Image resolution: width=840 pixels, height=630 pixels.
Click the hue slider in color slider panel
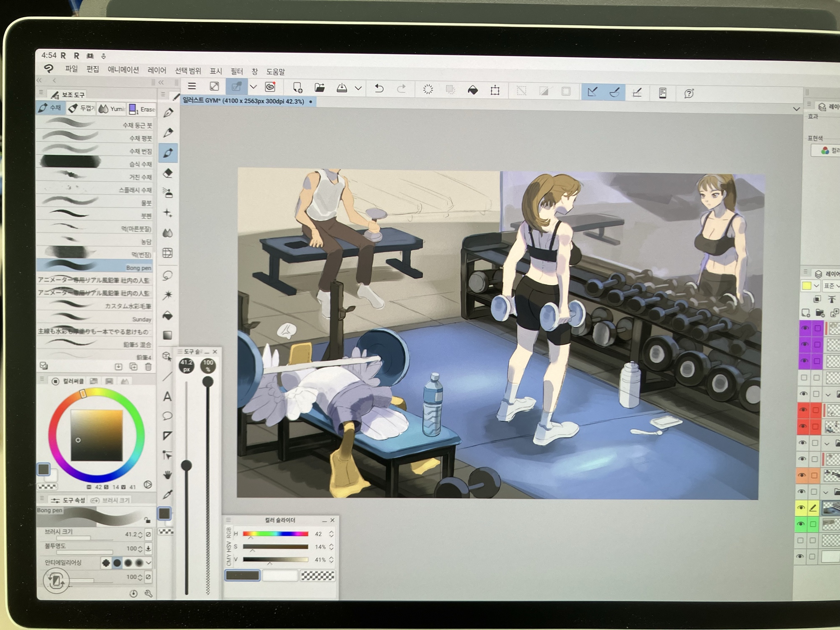click(x=276, y=534)
